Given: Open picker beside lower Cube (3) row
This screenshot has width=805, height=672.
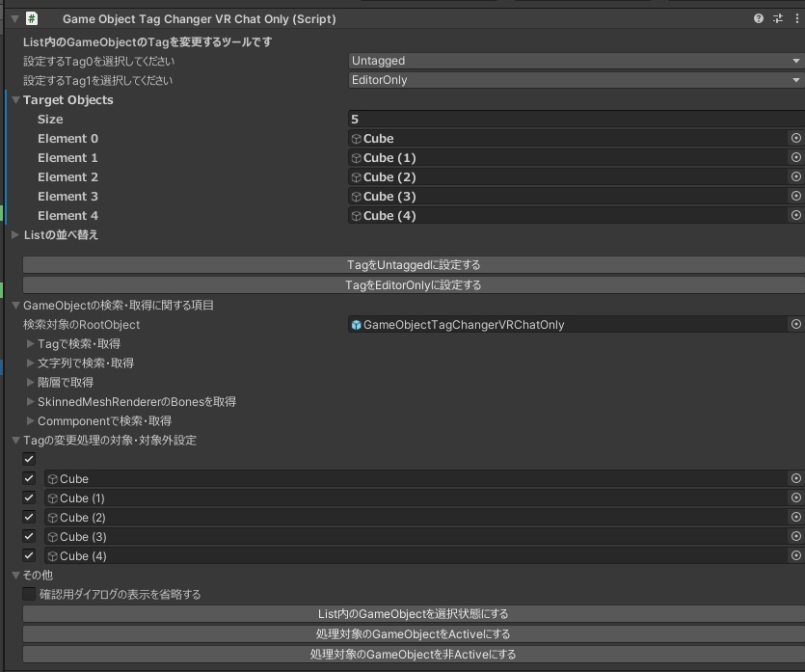Looking at the screenshot, I should [x=795, y=536].
